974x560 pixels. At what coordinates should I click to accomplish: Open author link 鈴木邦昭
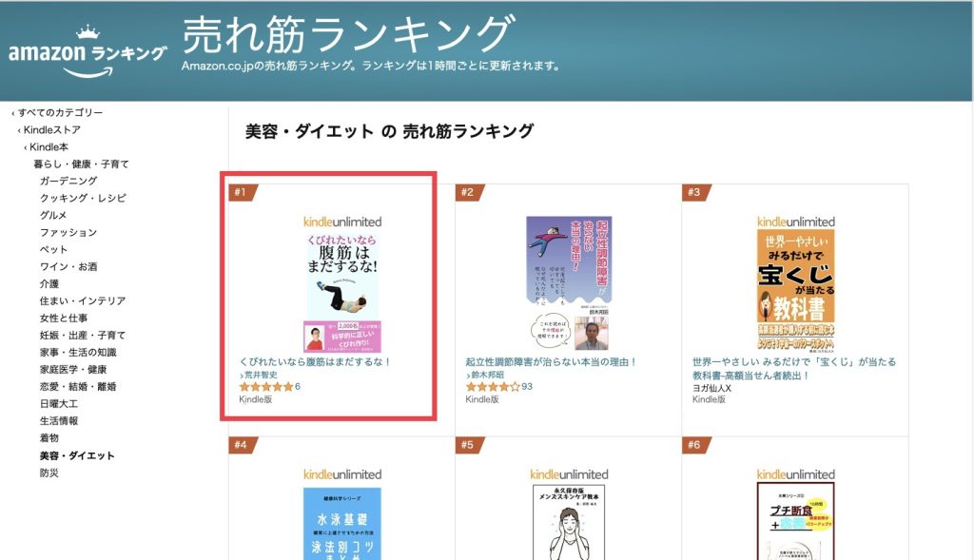[485, 375]
